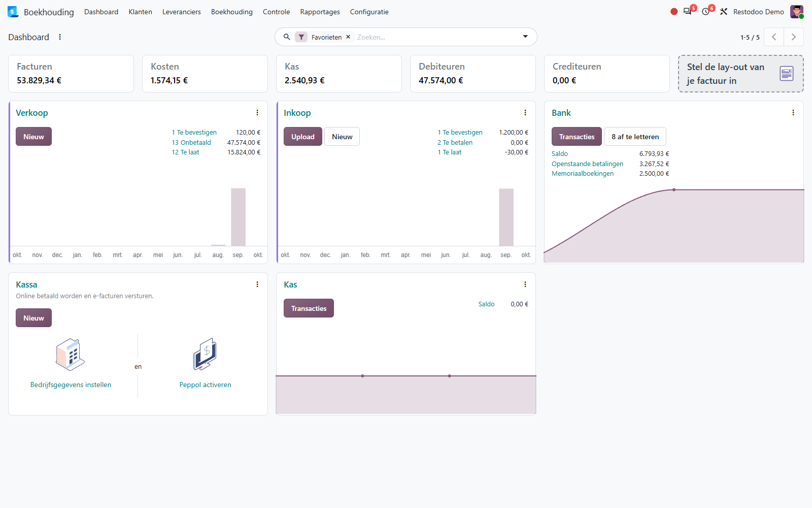Viewport: 812px width, 508px height.
Task: Open the Klanten menu
Action: [140, 12]
